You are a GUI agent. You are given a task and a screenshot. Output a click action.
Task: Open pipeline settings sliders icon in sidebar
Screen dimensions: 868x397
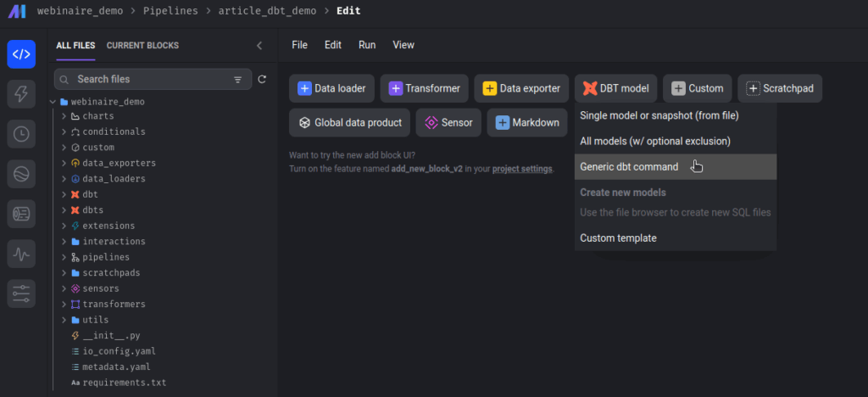tap(21, 294)
